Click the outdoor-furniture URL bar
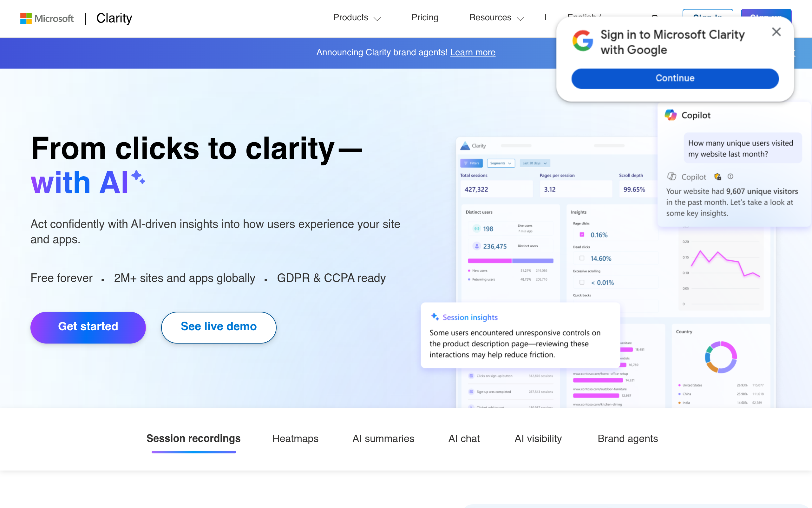 (596, 396)
